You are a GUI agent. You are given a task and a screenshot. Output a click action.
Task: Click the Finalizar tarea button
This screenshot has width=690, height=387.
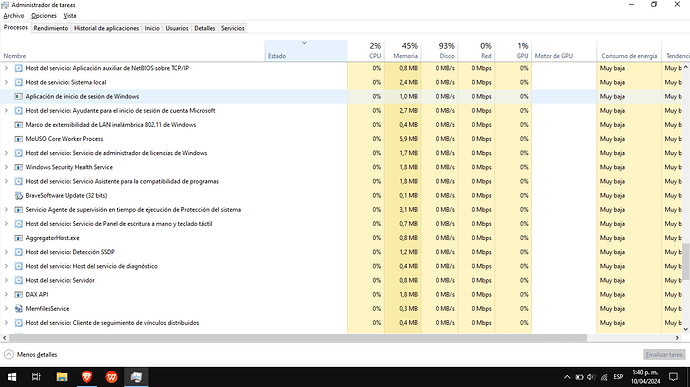pyautogui.click(x=664, y=354)
